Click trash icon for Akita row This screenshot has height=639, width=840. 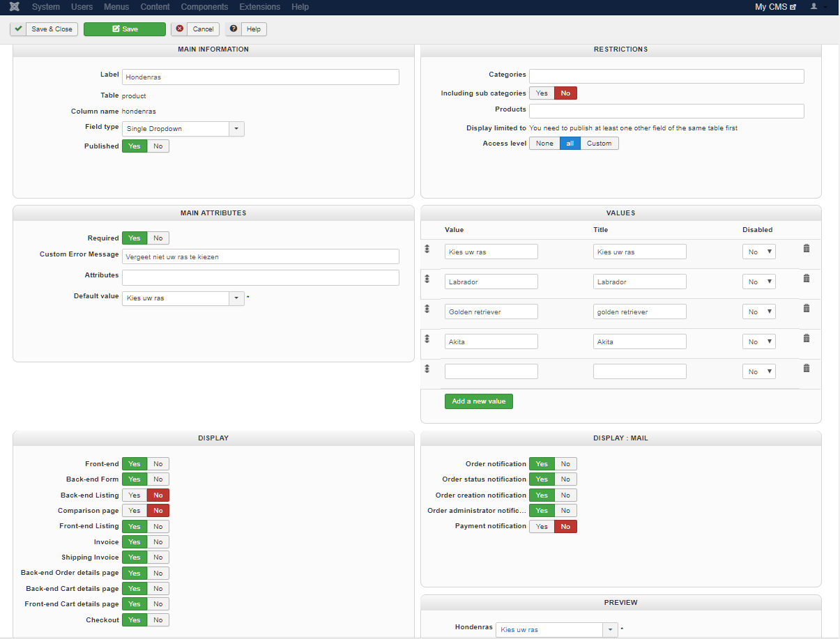807,338
